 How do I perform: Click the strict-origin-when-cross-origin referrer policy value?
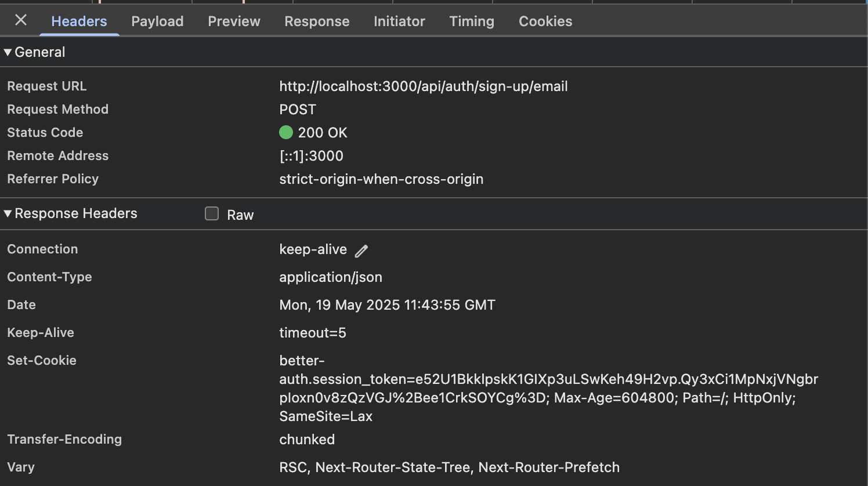tap(381, 179)
